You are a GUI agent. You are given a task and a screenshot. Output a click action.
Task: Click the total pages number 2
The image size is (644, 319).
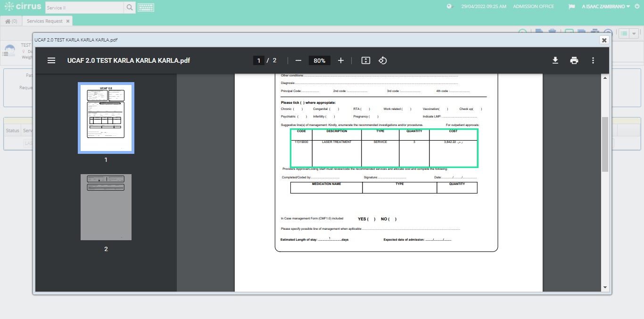coord(274,60)
